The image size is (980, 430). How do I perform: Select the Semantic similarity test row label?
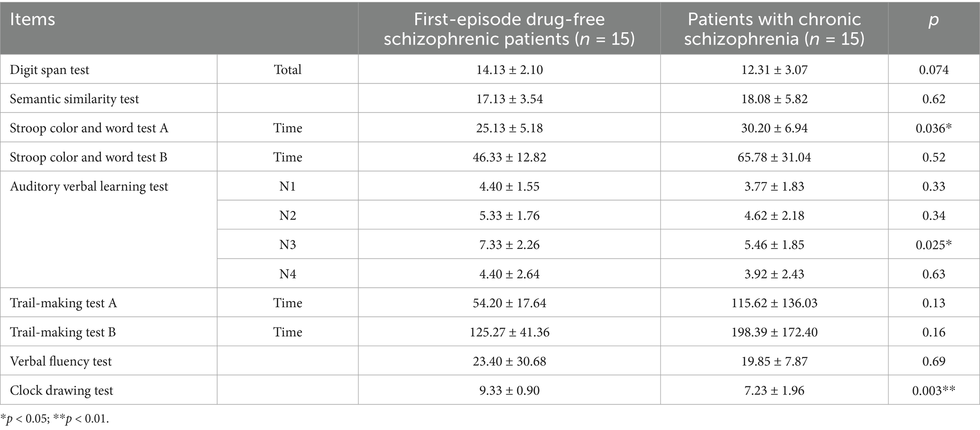74,99
